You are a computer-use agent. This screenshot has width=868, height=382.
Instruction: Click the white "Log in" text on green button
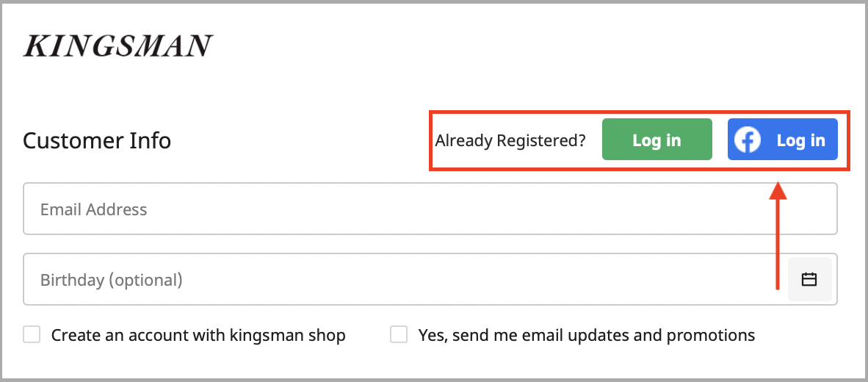pyautogui.click(x=657, y=140)
